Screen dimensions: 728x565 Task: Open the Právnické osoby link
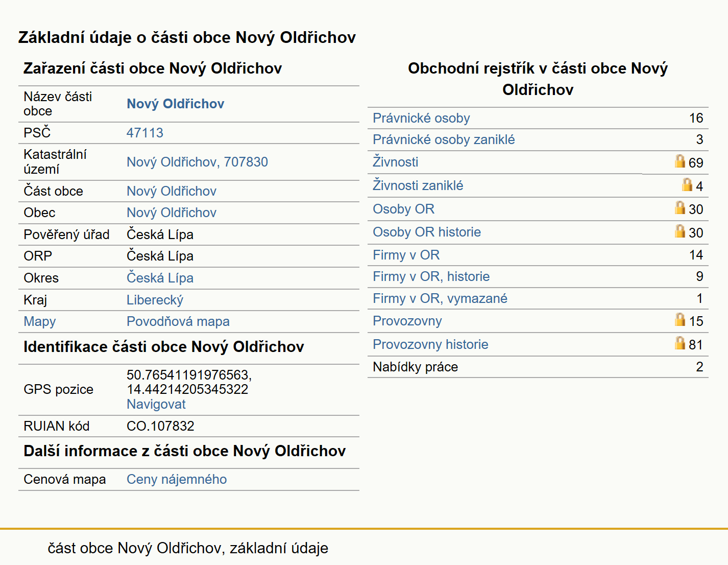(x=421, y=118)
